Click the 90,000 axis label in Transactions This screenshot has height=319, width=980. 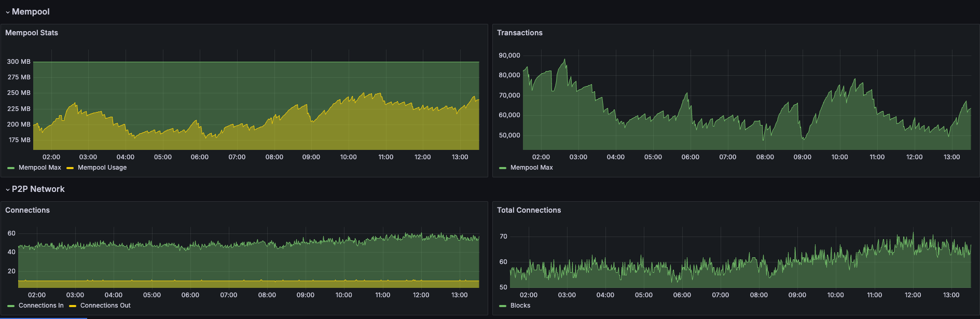point(509,56)
